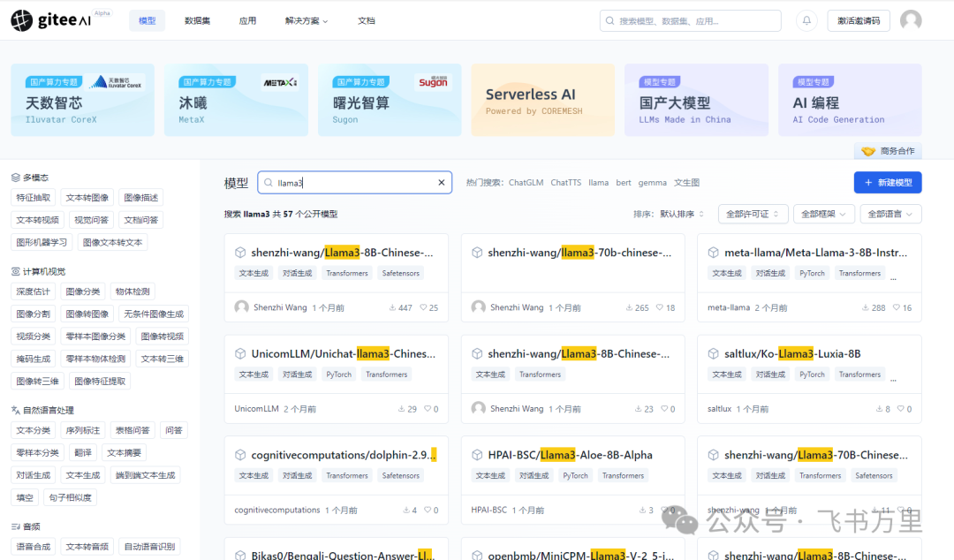Click cube icon of saltlux/Ko-Llama3-Luxia-8B card

click(x=713, y=353)
